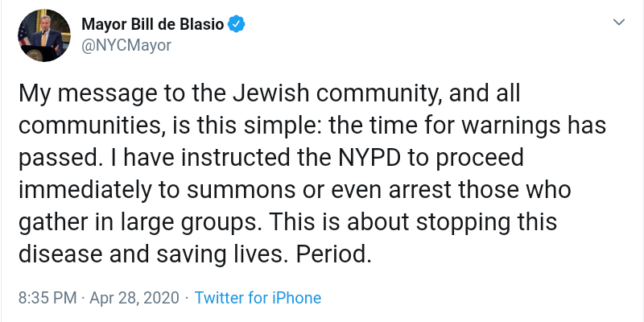Click the blue verified badge

click(x=237, y=24)
